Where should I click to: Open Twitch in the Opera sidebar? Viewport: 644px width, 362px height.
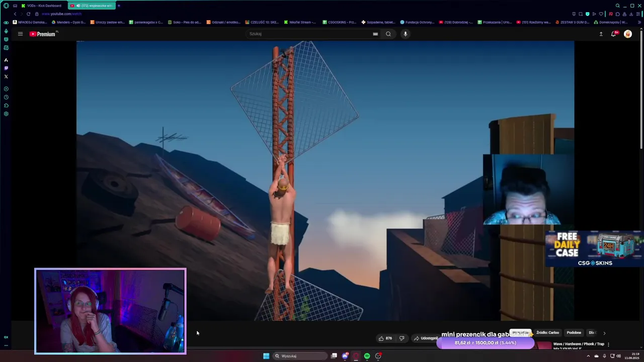point(6,68)
